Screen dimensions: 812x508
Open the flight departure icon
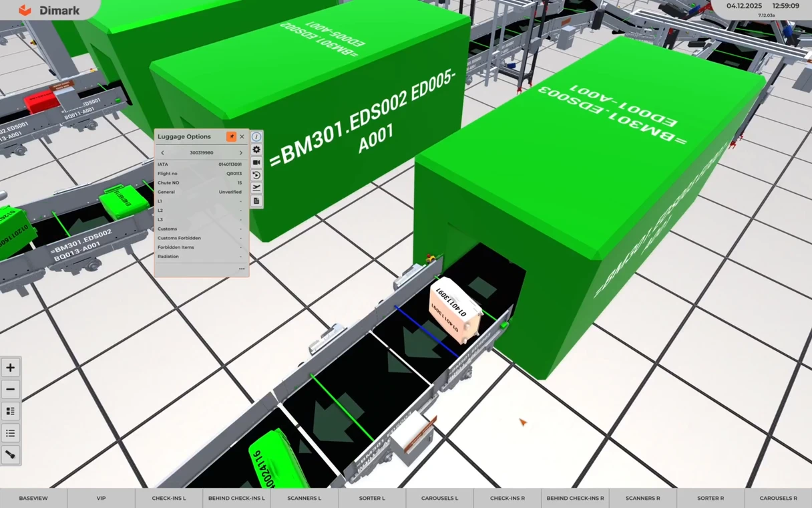(x=256, y=188)
